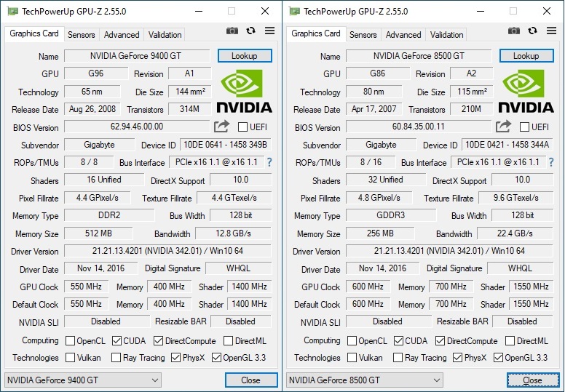The width and height of the screenshot is (565, 392).
Task: Click refresh icon in 9400 GT window
Action: [x=250, y=31]
